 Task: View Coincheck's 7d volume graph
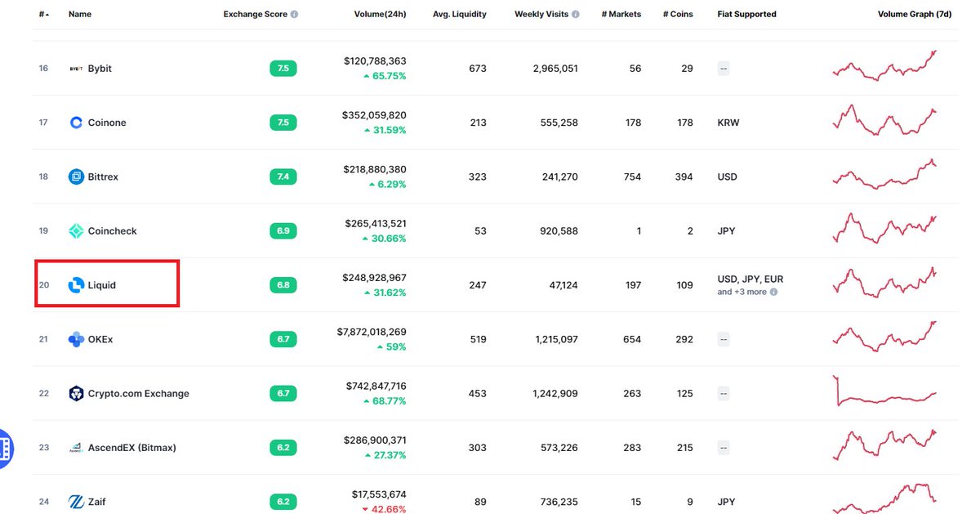(x=884, y=229)
